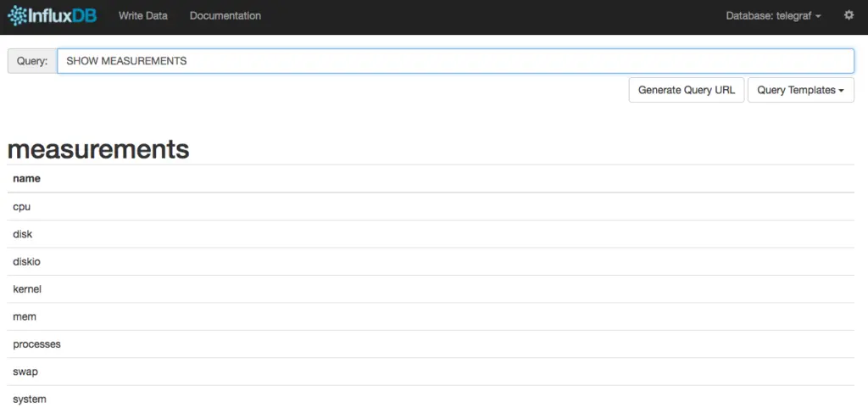Open the Write Data menu item
The height and width of the screenshot is (419, 868).
click(x=143, y=16)
